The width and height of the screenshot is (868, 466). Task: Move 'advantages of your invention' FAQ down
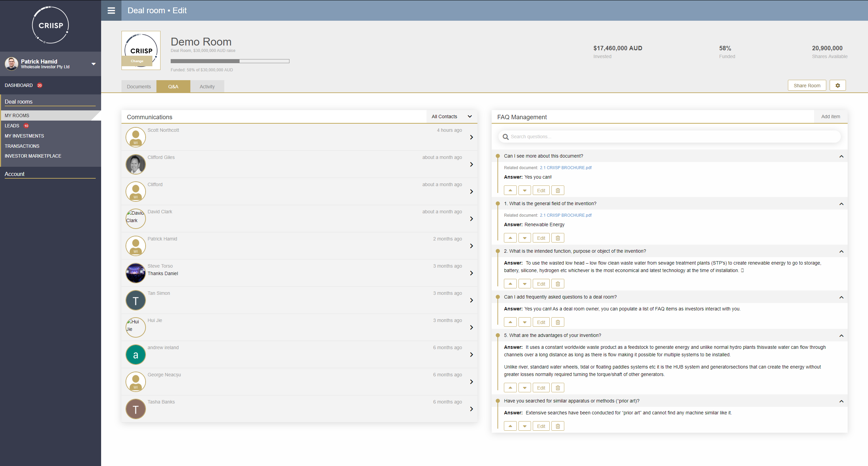(x=525, y=388)
